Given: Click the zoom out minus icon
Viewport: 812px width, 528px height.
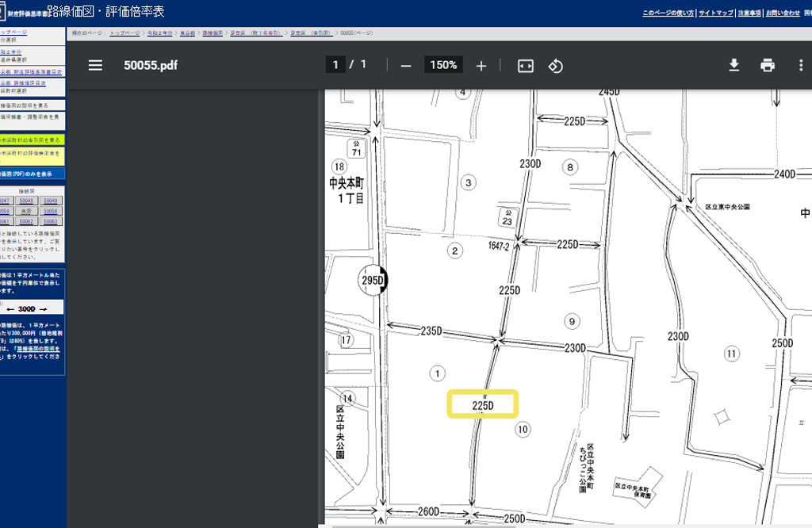Looking at the screenshot, I should (406, 66).
